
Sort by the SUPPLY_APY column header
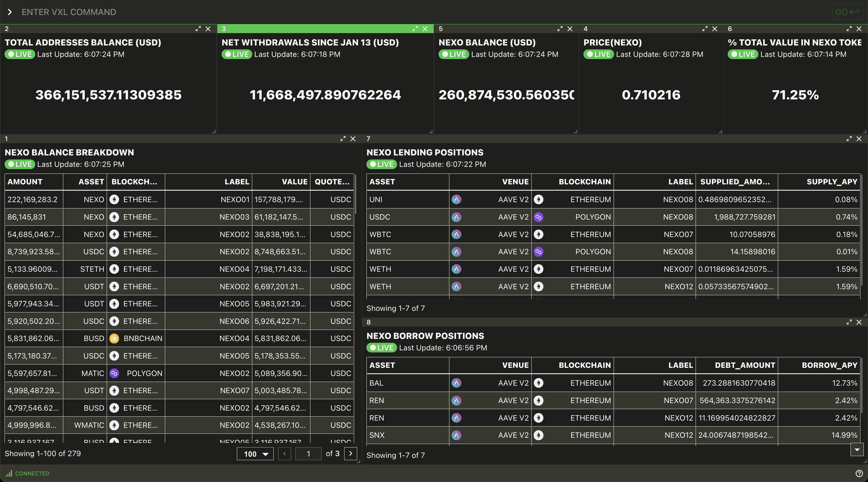(x=832, y=182)
